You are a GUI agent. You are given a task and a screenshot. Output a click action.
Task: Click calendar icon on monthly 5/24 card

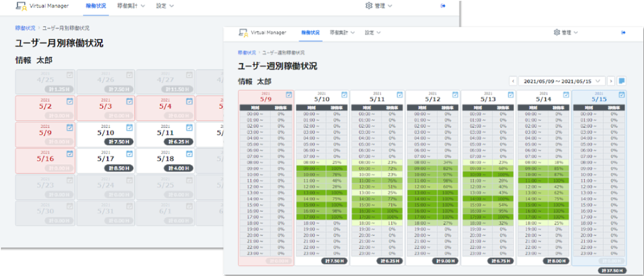(x=130, y=180)
